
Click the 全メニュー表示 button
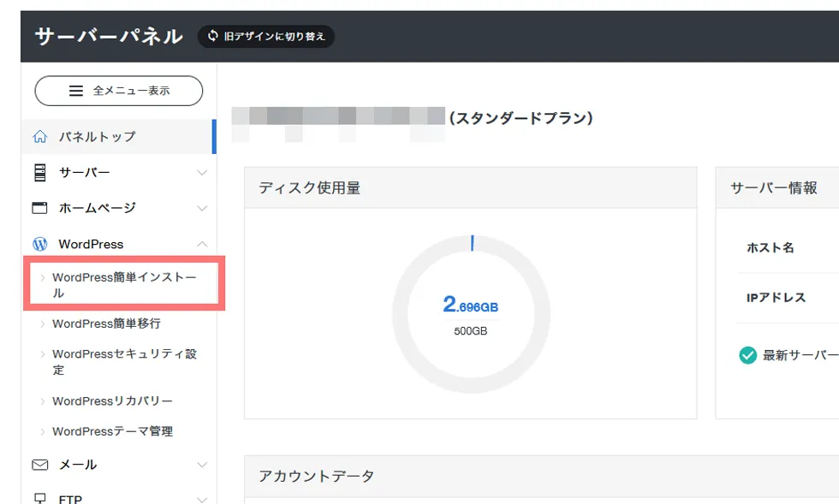[117, 91]
